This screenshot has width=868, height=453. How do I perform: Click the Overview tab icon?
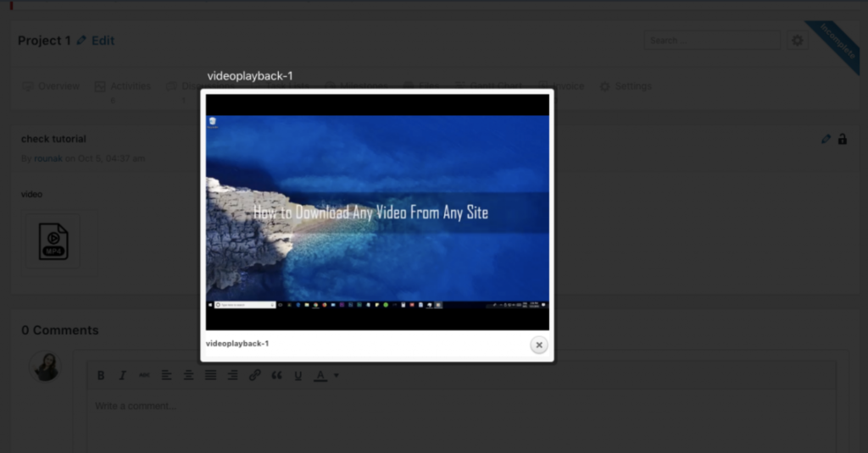coord(28,86)
